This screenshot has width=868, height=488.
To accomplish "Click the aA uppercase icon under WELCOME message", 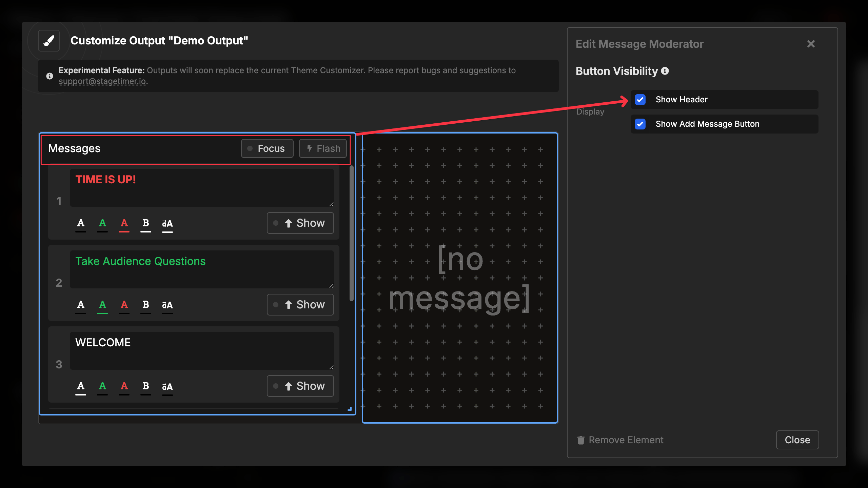I will pyautogui.click(x=167, y=386).
